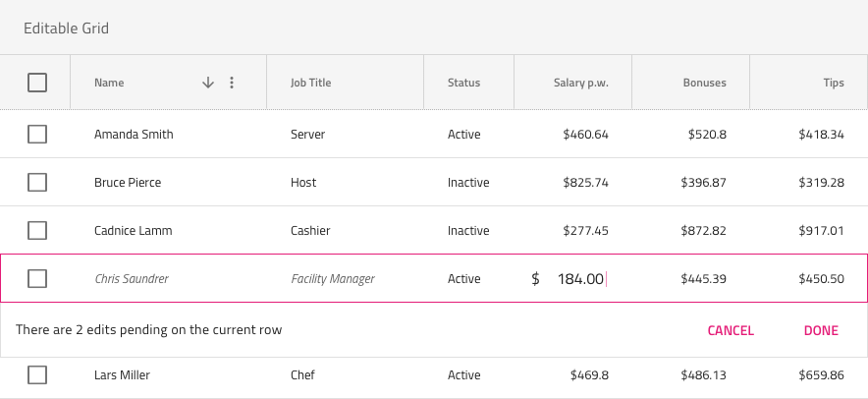The width and height of the screenshot is (868, 399).
Task: Select the Lars Miller row checkbox
Action: (x=37, y=373)
